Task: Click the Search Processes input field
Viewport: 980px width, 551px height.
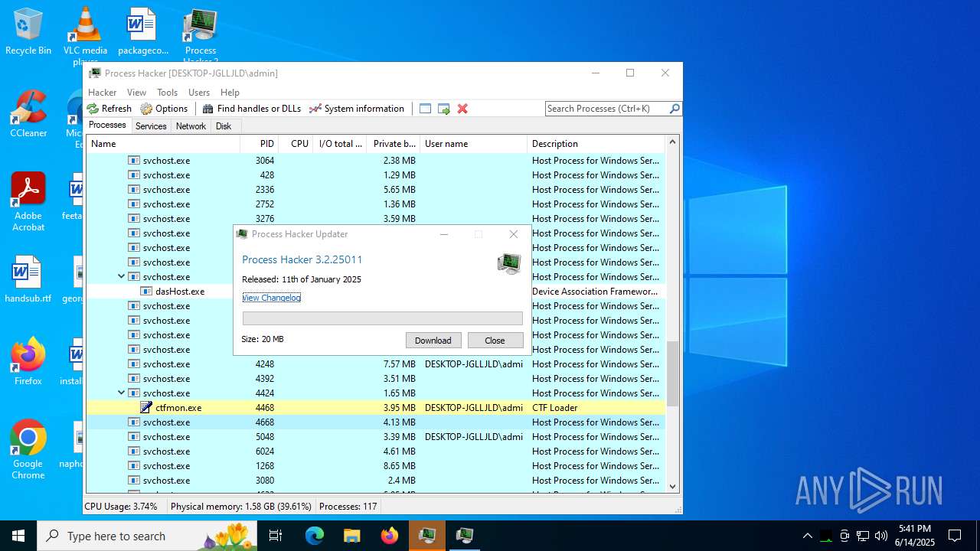Action: (606, 109)
